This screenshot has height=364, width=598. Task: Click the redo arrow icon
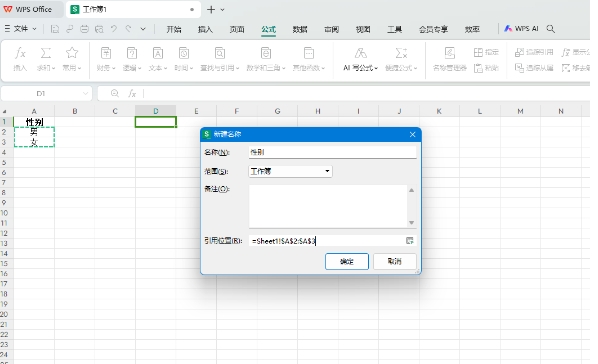[129, 29]
